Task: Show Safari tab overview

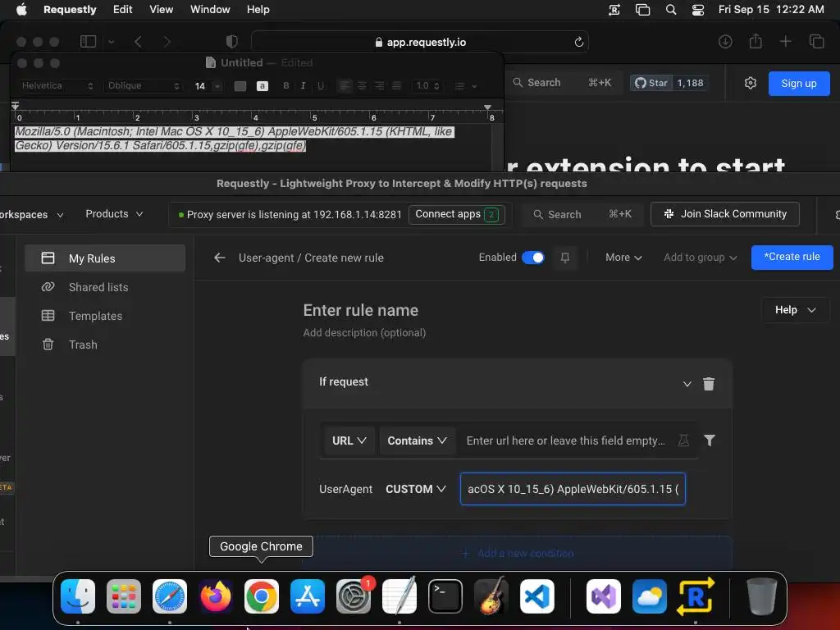Action: (816, 41)
